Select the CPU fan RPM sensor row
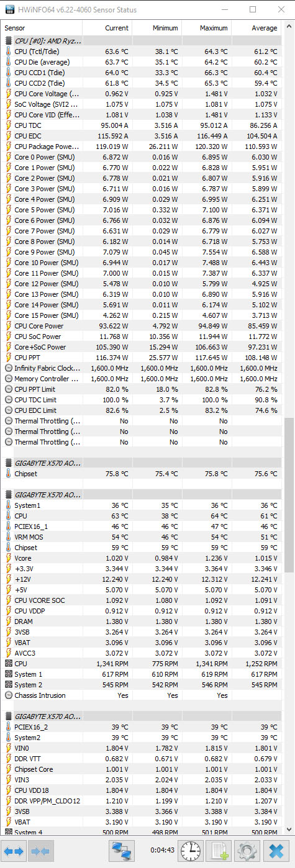 (142, 664)
